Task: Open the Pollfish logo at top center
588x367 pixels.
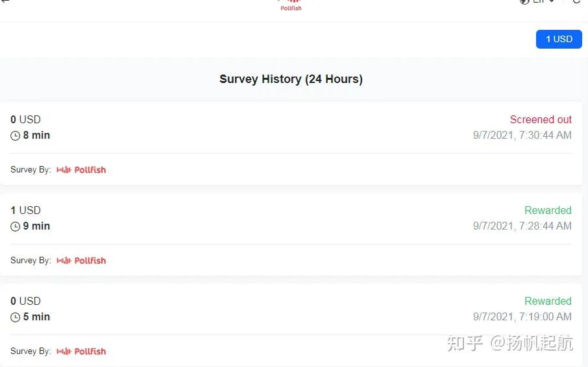Action: (x=291, y=6)
